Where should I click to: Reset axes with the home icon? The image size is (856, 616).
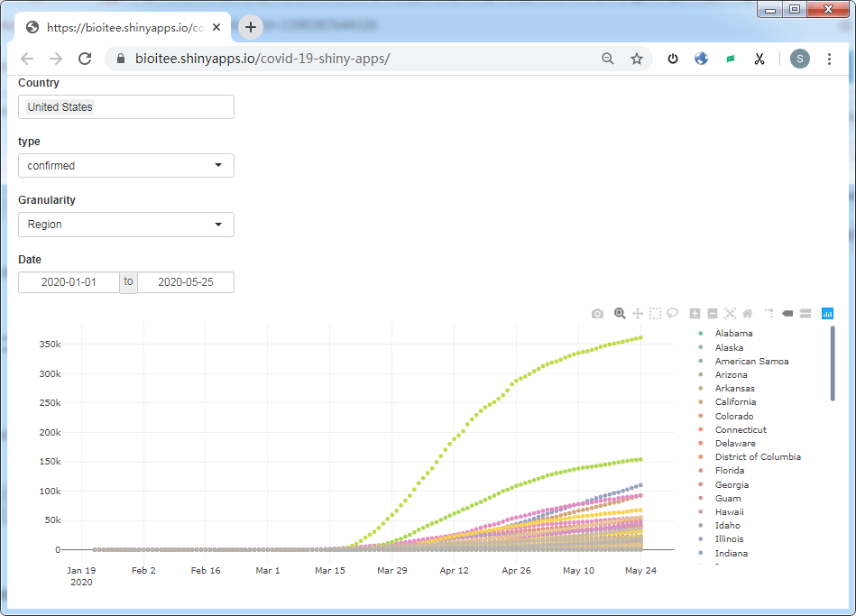748,314
